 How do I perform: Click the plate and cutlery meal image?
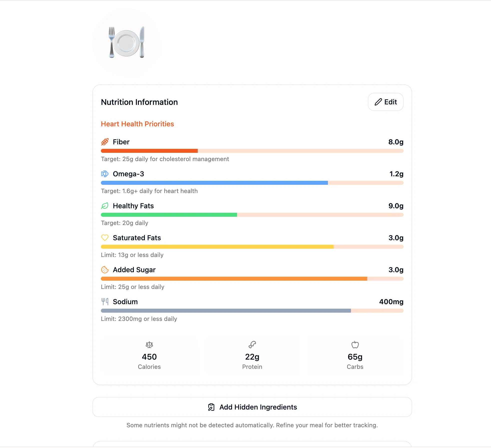coord(126,42)
